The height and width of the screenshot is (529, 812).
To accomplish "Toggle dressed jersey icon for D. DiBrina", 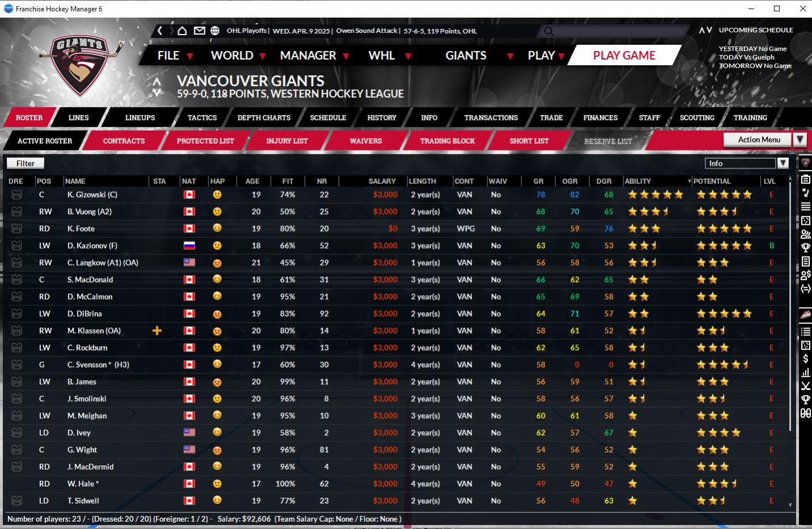I will 16,314.
